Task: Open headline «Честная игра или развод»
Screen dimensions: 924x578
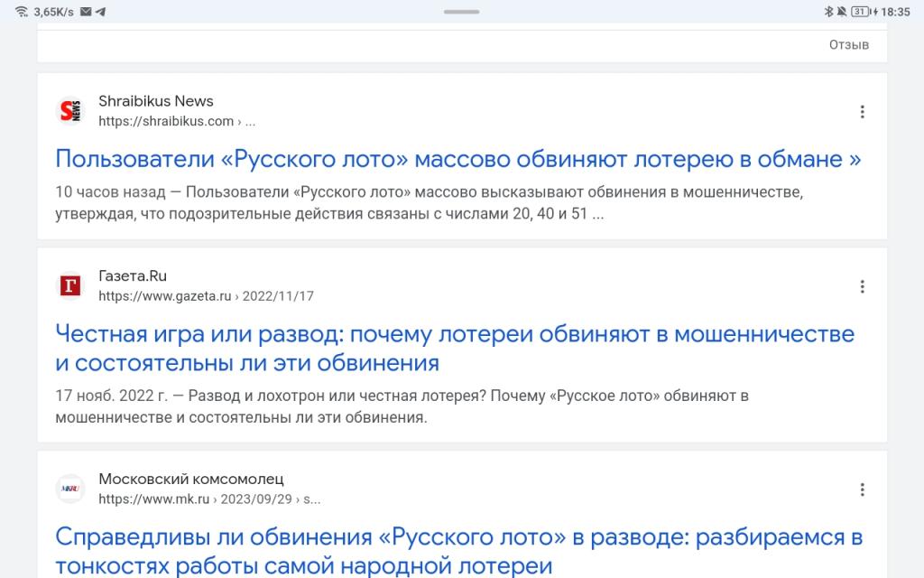Action: 455,348
